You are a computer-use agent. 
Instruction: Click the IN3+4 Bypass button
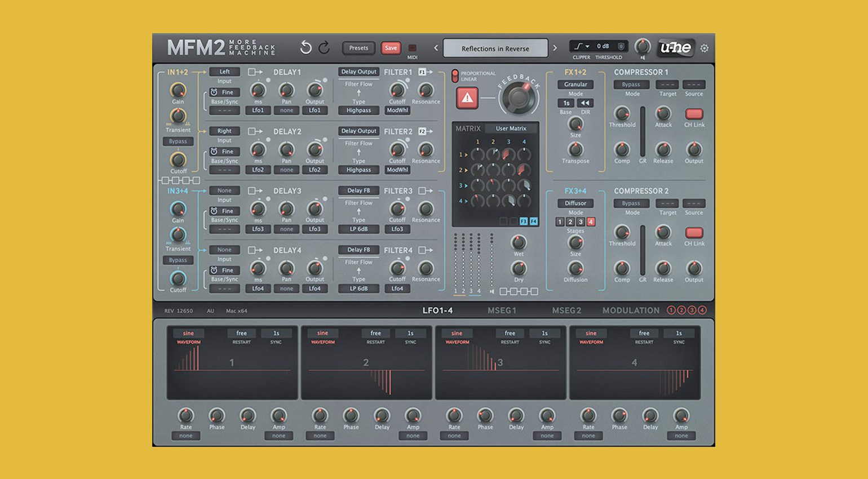click(178, 260)
